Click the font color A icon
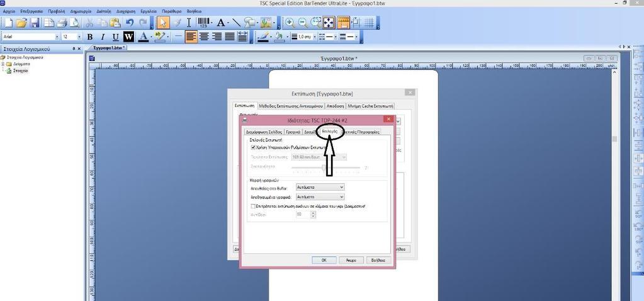The image size is (644, 301). 142,37
